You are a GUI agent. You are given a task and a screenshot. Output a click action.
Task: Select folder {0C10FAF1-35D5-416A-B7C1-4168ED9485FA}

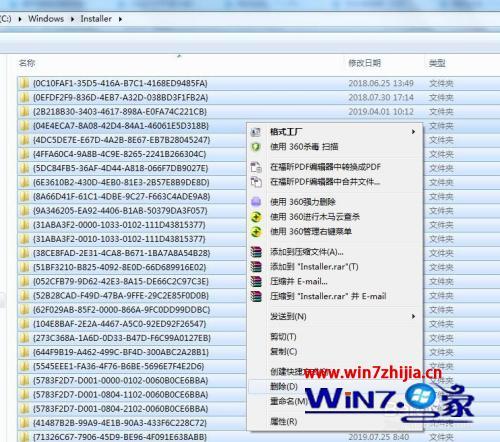tap(120, 83)
